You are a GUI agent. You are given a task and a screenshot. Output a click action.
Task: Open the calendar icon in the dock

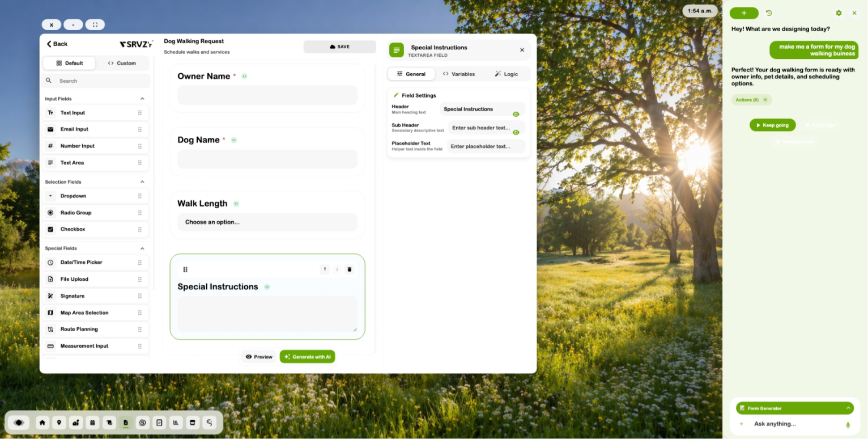coord(92,423)
